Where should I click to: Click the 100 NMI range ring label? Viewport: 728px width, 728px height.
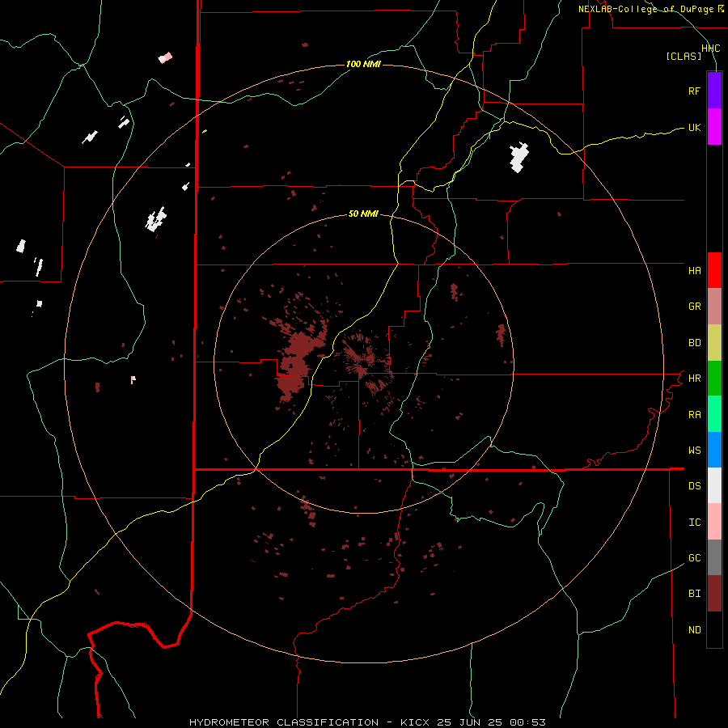[363, 64]
